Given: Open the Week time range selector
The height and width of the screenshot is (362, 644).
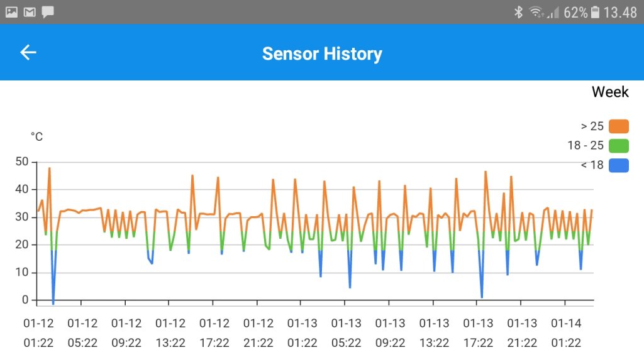Looking at the screenshot, I should click(610, 92).
